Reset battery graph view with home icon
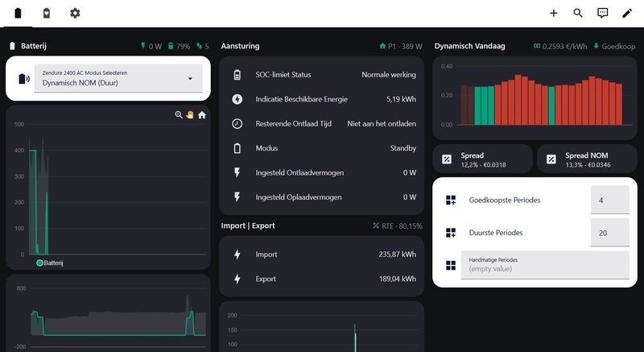The width and height of the screenshot is (644, 352). (202, 115)
